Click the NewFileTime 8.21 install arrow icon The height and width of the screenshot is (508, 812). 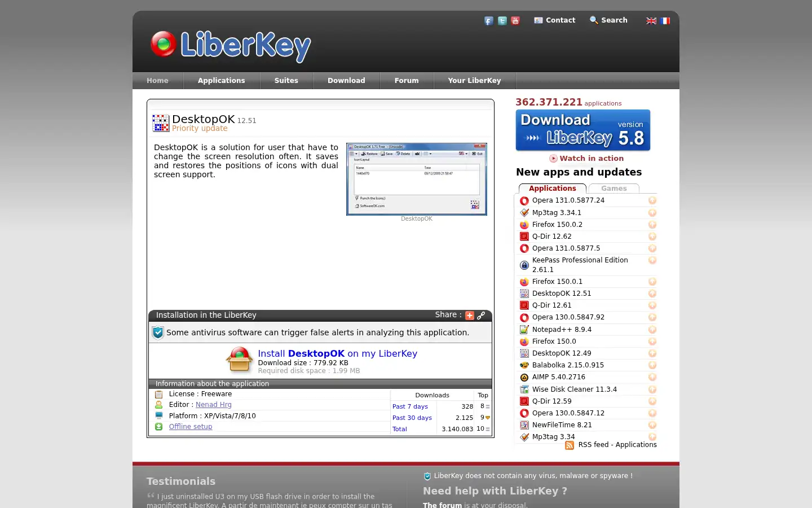click(x=652, y=425)
